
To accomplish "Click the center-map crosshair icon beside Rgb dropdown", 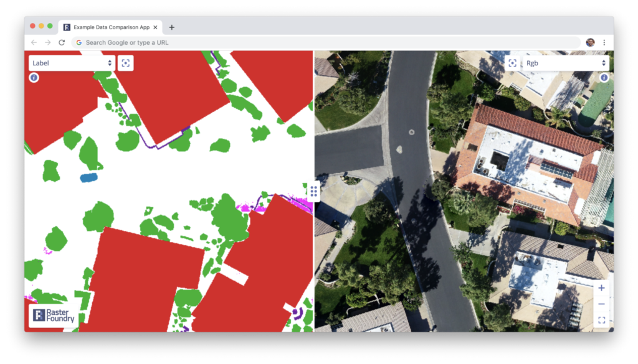I will [x=513, y=63].
